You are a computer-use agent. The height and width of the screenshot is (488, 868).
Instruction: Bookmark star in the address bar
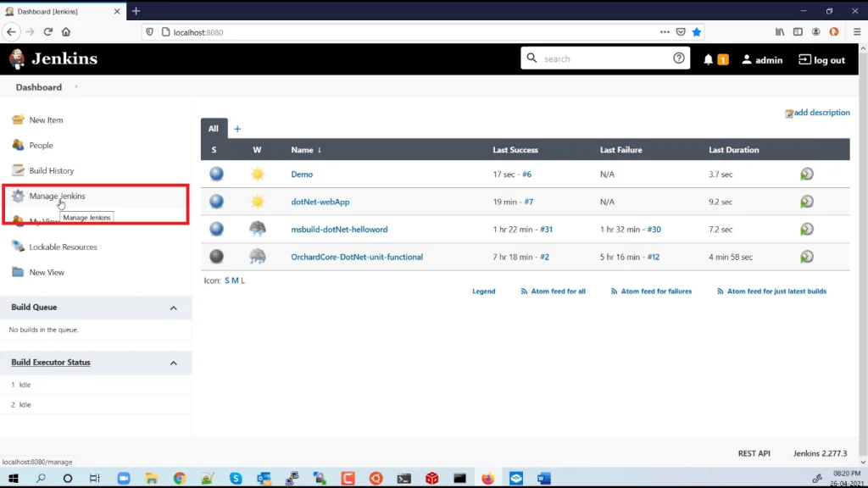(697, 32)
